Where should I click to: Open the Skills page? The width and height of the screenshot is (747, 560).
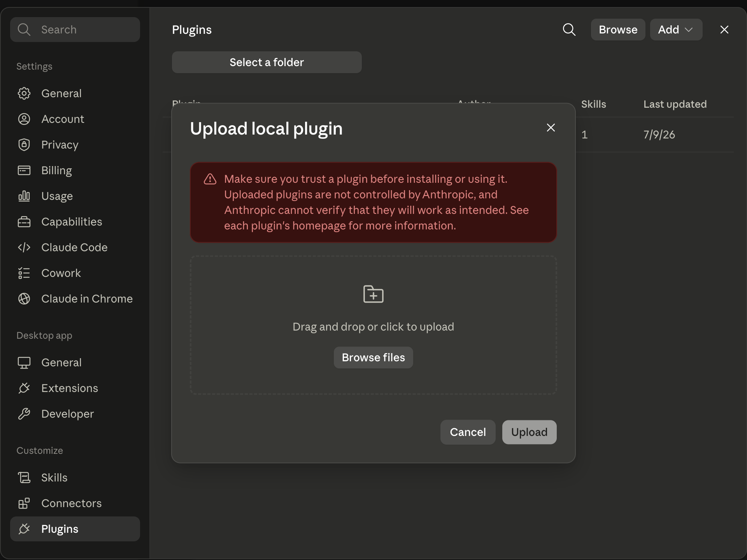tap(75, 478)
